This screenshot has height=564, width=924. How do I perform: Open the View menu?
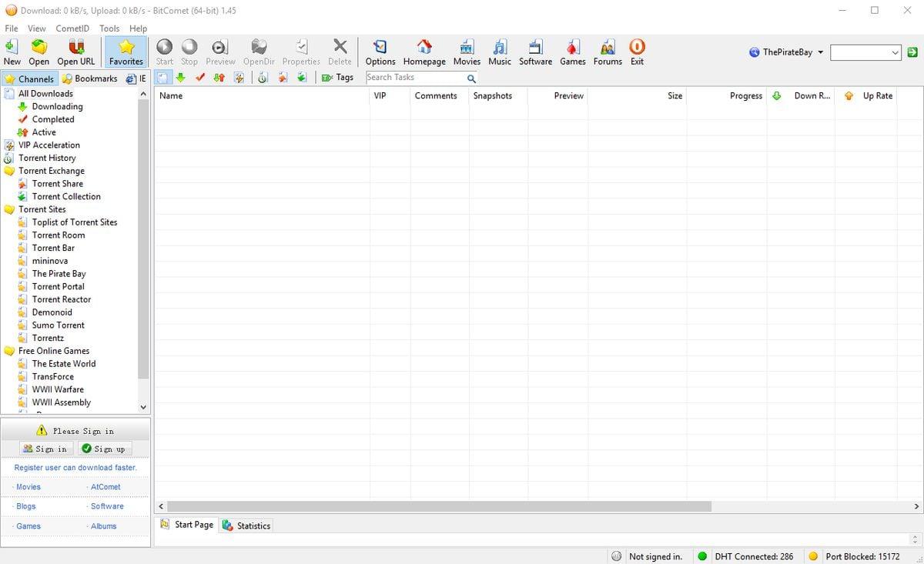(x=37, y=28)
